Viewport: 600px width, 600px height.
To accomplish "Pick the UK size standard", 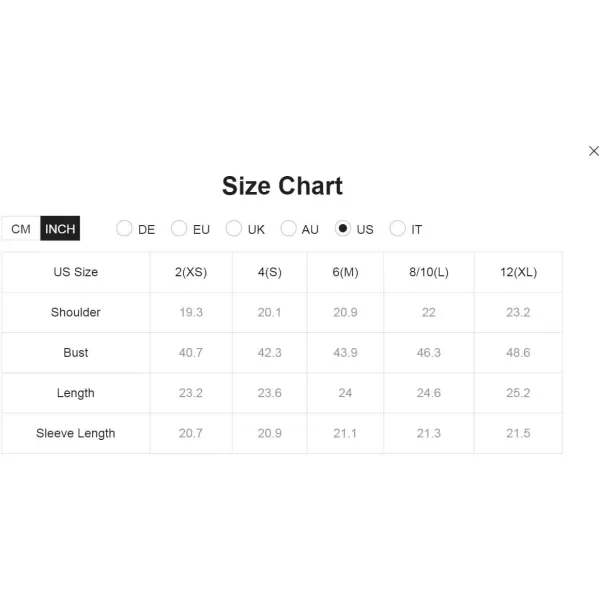I will (x=233, y=228).
